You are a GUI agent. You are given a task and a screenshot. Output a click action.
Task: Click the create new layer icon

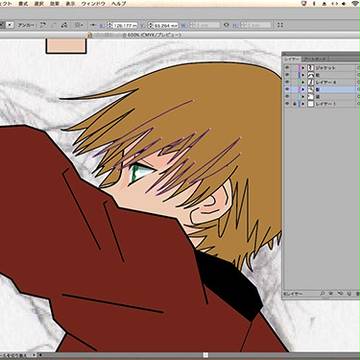[349, 294]
